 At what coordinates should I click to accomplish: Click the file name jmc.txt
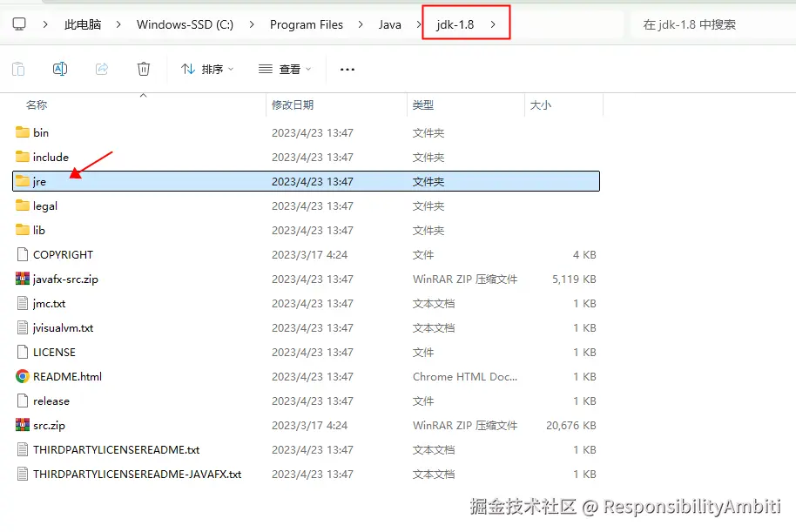50,304
